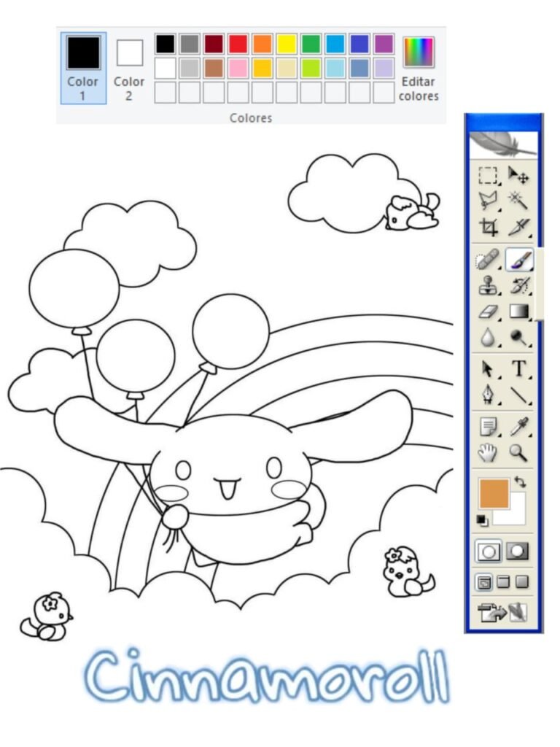Pick the dark gray swatch
This screenshot has height=747, width=560.
click(190, 44)
